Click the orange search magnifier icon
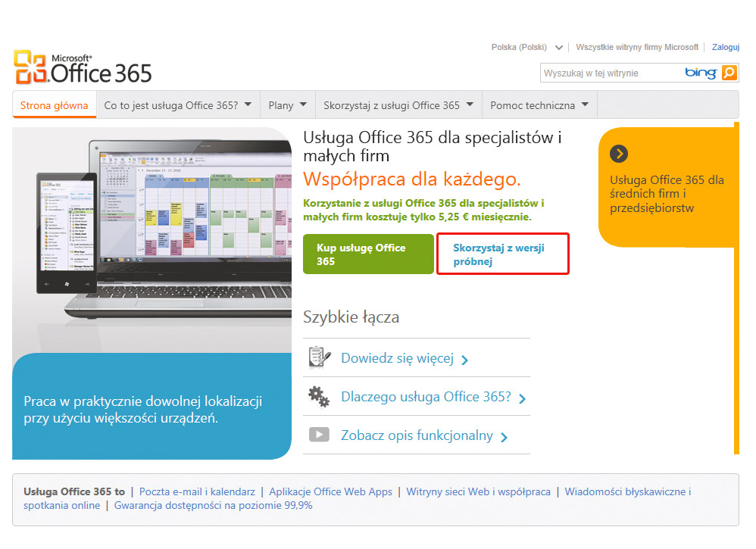Image resolution: width=756 pixels, height=549 pixels. 729,73
